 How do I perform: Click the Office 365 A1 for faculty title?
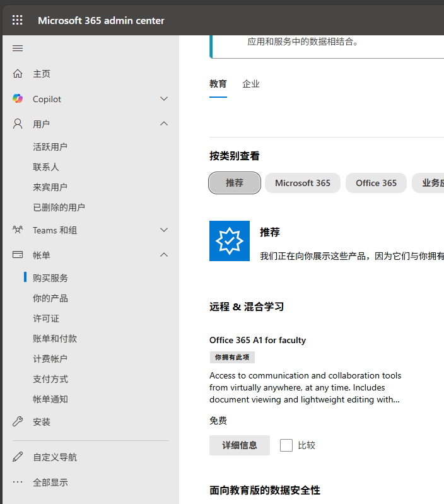point(258,340)
